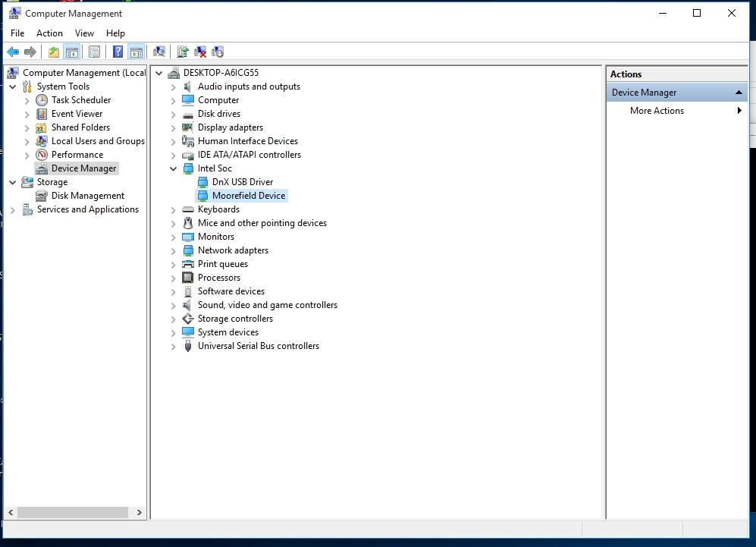Image resolution: width=756 pixels, height=547 pixels.
Task: Click the Up one level folder icon
Action: [53, 52]
